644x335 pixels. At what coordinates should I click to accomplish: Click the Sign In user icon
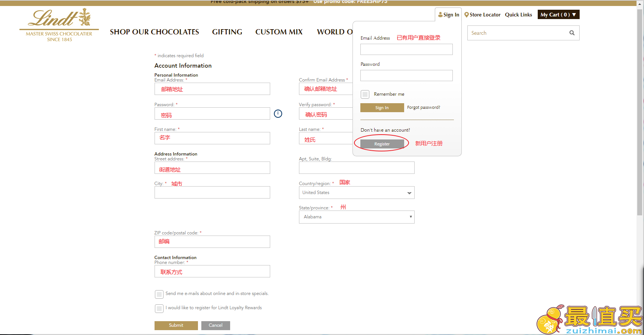[440, 15]
